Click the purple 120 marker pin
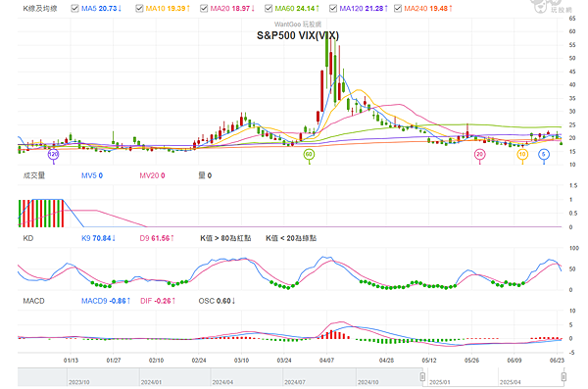This screenshot has width=588, height=389. coord(53,155)
